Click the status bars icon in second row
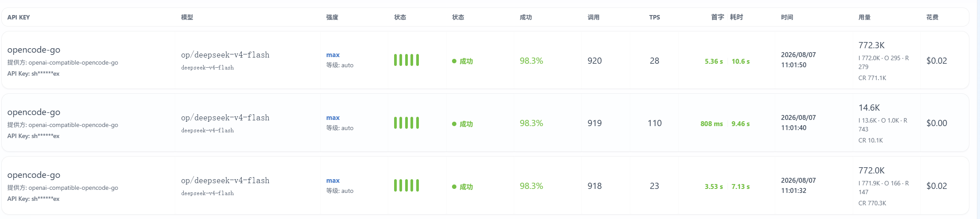 pos(406,123)
